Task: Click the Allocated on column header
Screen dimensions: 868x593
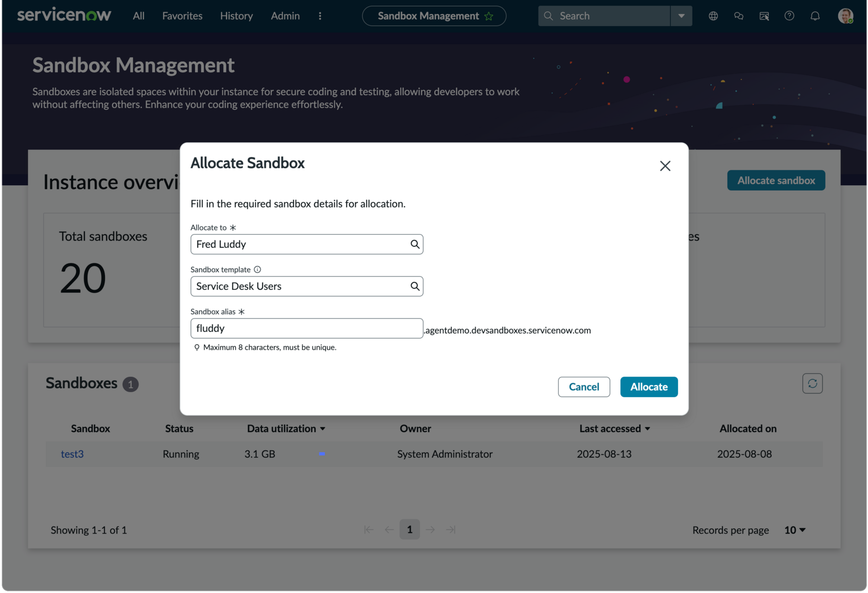Action: point(748,428)
